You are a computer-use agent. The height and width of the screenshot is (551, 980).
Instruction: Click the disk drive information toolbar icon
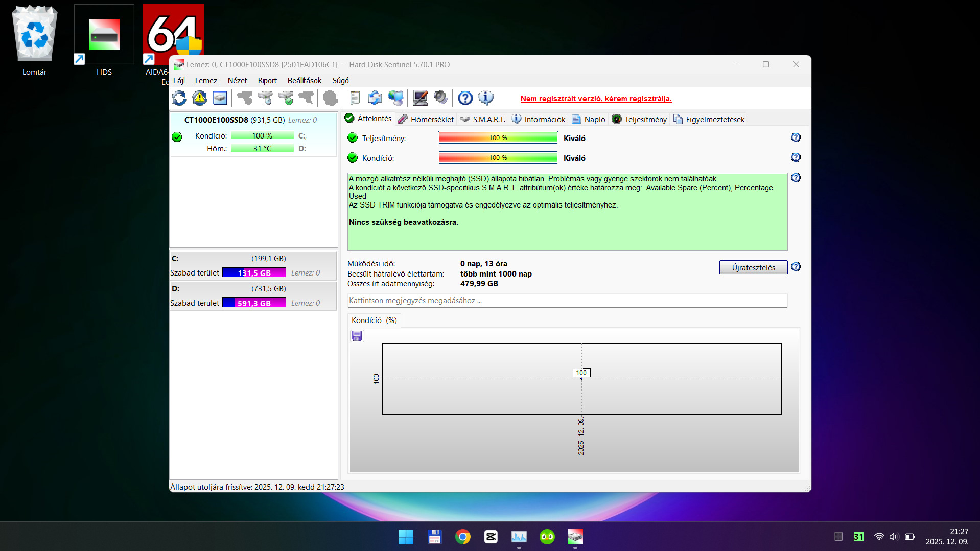point(220,98)
